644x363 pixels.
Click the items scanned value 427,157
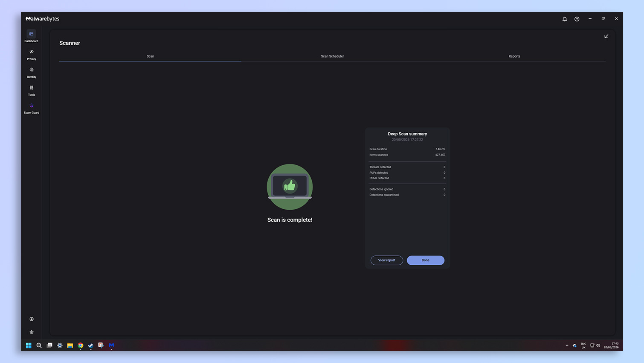coord(440,155)
